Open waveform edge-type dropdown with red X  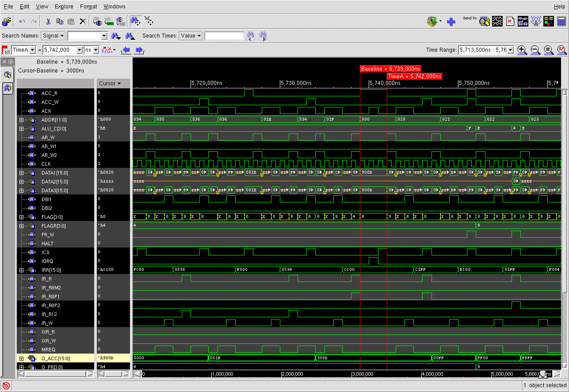[109, 50]
